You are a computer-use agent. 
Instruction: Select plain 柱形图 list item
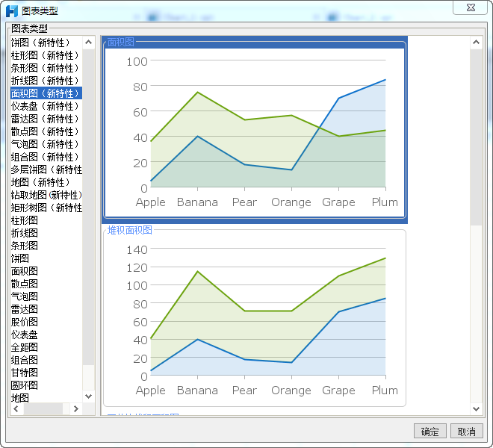click(46, 220)
